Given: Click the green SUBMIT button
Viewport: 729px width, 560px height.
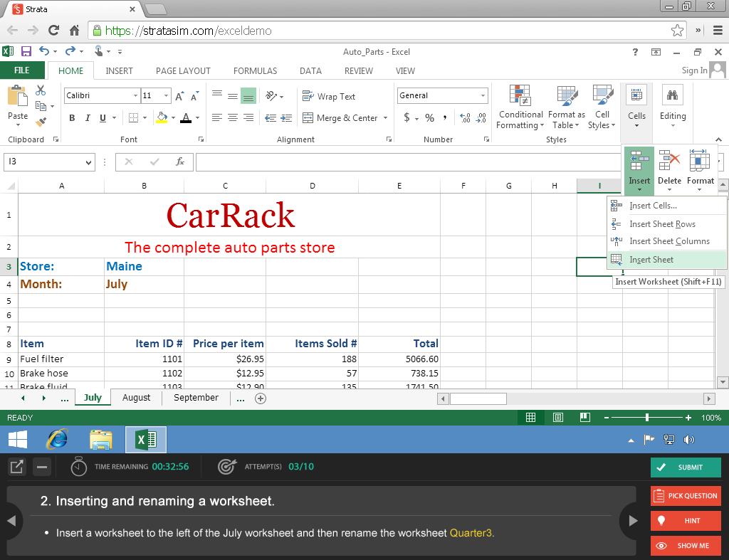Looking at the screenshot, I should [686, 467].
